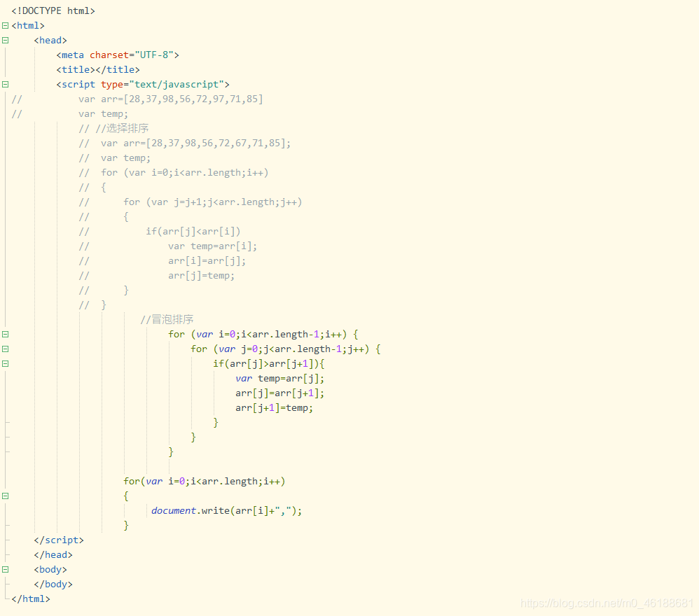Collapse the output loop brace fold marker
The height and width of the screenshot is (616, 699).
pyautogui.click(x=6, y=496)
